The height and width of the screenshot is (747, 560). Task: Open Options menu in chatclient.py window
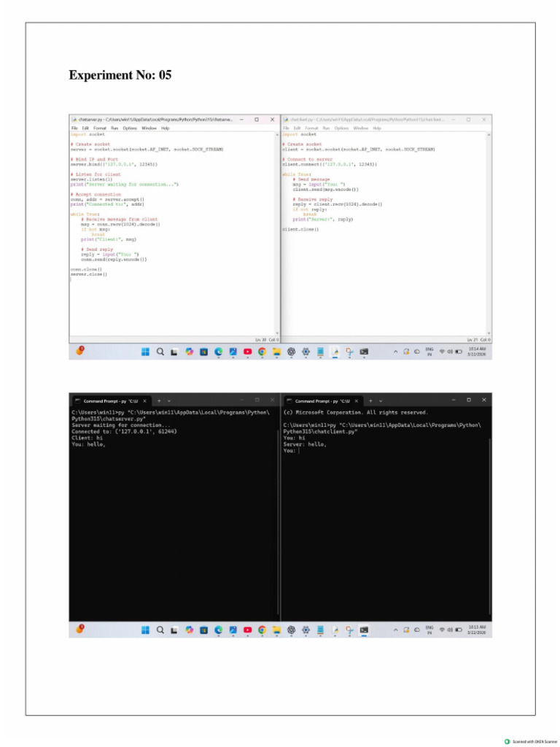pos(341,128)
